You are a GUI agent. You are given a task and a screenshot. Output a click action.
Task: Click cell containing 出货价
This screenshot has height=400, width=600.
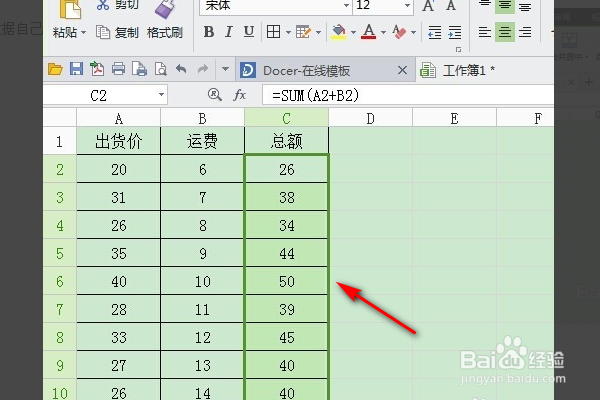pos(119,141)
